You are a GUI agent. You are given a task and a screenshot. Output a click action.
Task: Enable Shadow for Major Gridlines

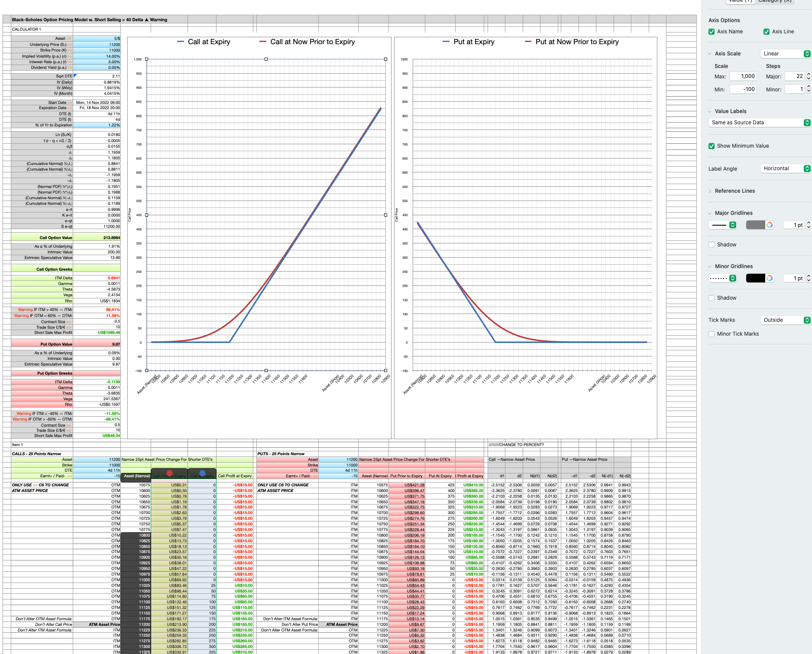(x=712, y=245)
